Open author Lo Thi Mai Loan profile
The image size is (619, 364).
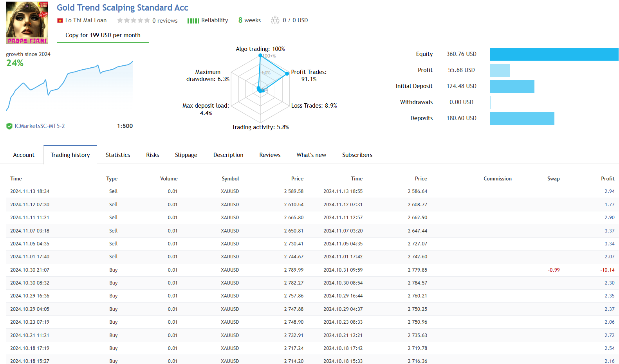[x=86, y=20]
